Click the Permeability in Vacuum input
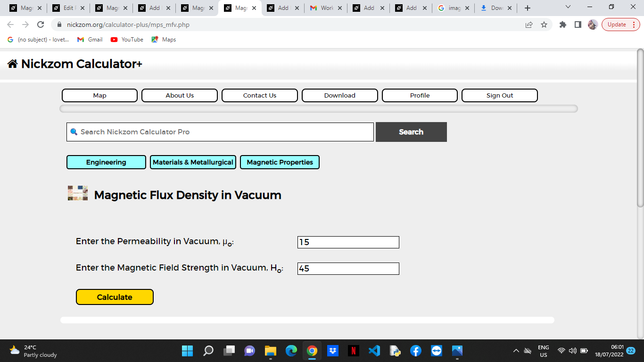Screen dimensions: 644x362 coord(348,242)
